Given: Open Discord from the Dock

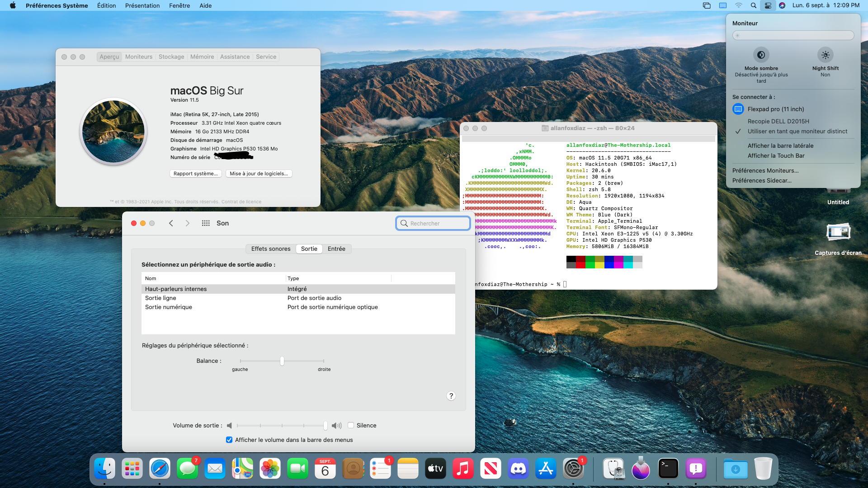Looking at the screenshot, I should coord(518,469).
